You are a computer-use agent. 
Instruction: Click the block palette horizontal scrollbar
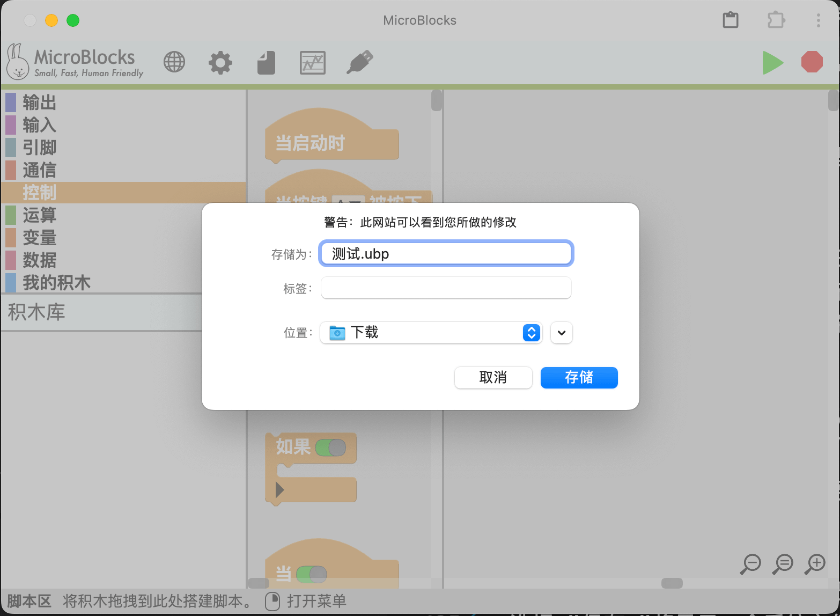[259, 583]
